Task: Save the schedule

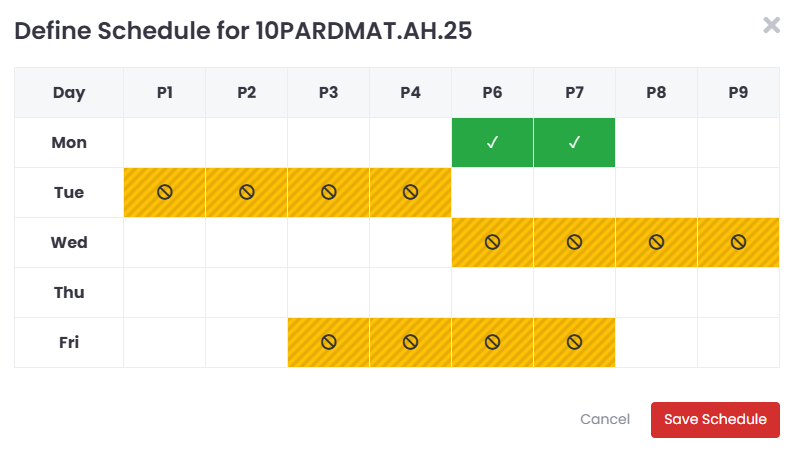Action: point(715,420)
